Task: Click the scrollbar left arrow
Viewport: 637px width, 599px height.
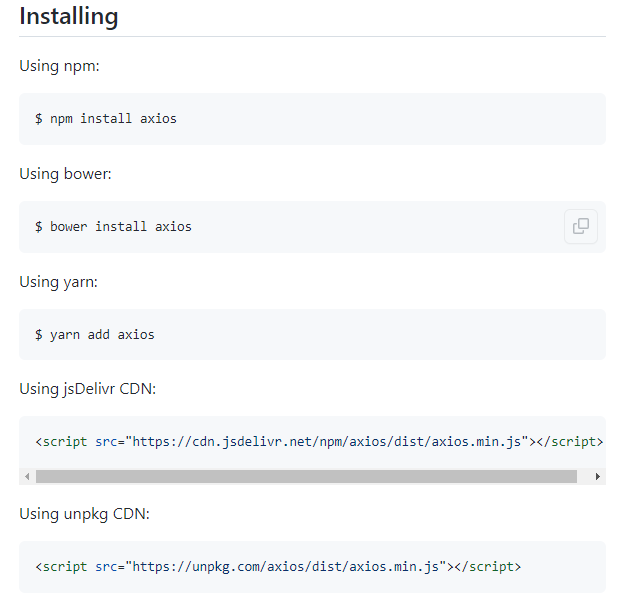Action: click(x=26, y=477)
